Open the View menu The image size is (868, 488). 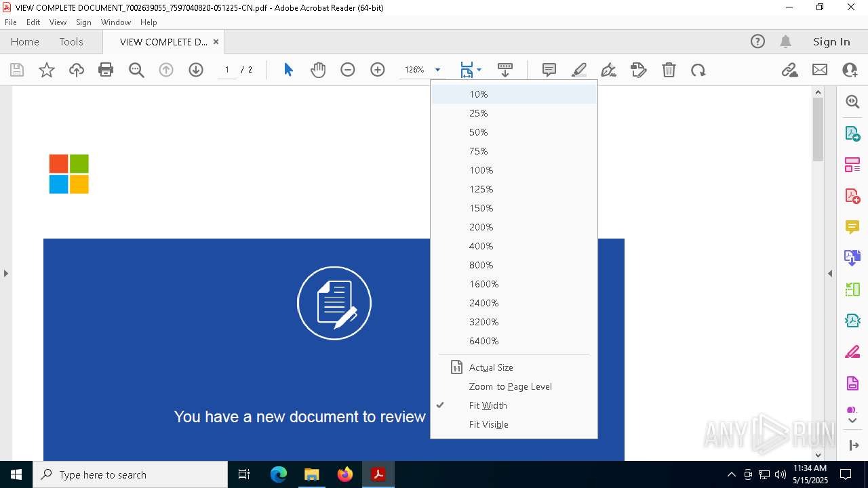58,22
